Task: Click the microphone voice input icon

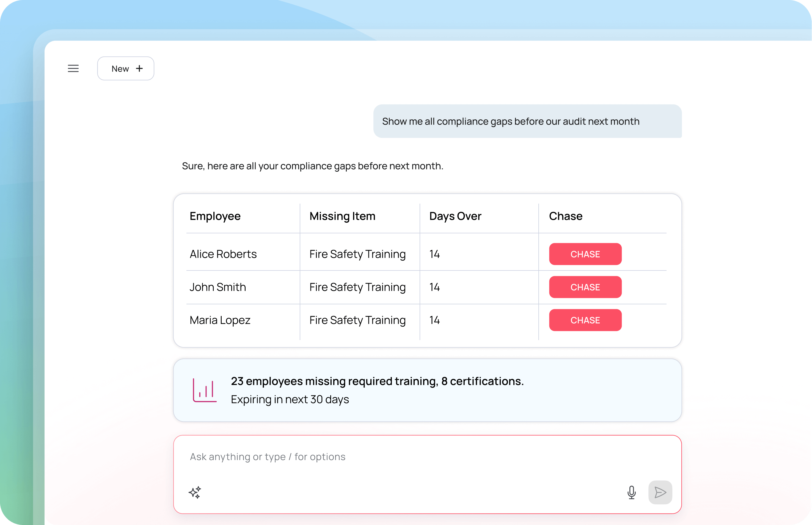Action: (x=631, y=492)
